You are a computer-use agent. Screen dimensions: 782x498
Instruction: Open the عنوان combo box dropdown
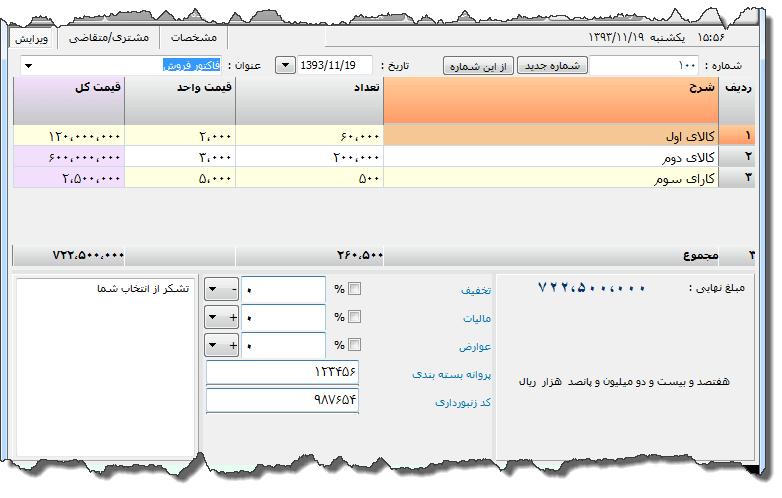28,65
